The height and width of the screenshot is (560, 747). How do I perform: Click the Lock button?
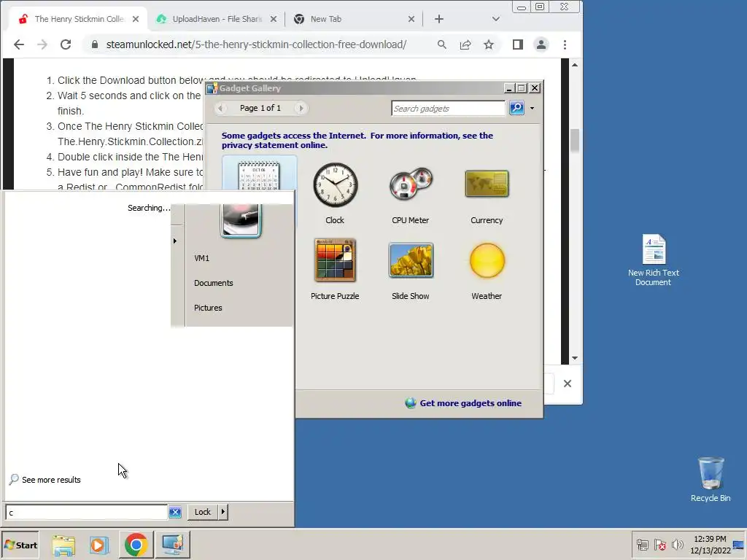pos(203,512)
